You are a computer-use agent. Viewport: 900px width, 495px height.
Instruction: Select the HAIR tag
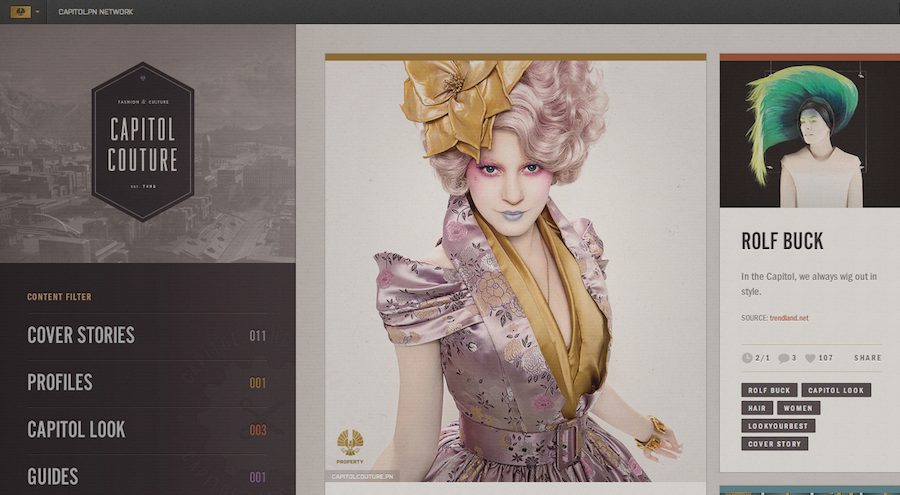(757, 408)
